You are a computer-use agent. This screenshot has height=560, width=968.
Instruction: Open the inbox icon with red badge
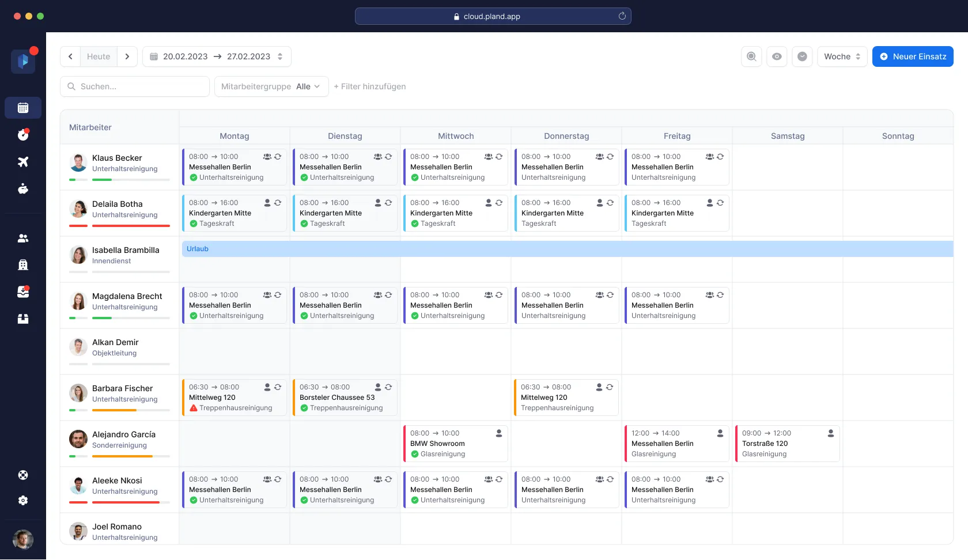coord(23,292)
